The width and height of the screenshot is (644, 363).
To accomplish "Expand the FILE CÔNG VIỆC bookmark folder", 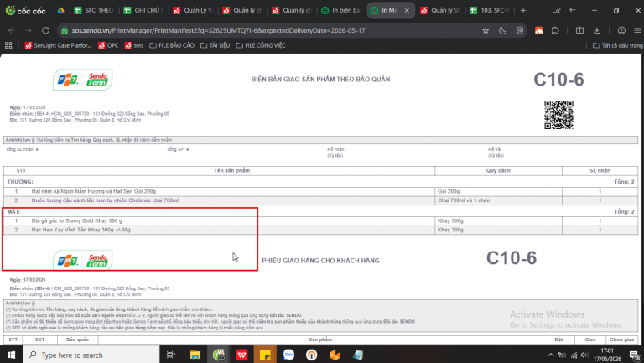I will pos(261,45).
